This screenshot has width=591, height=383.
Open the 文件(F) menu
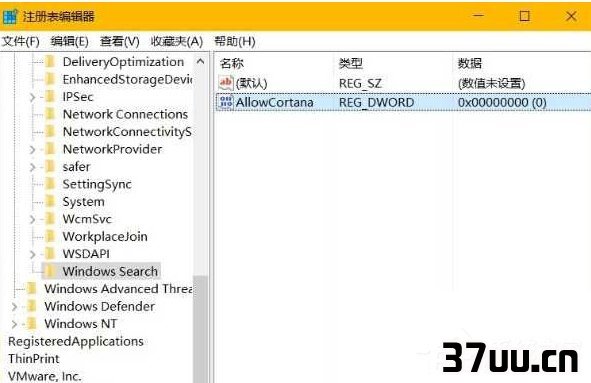click(21, 41)
